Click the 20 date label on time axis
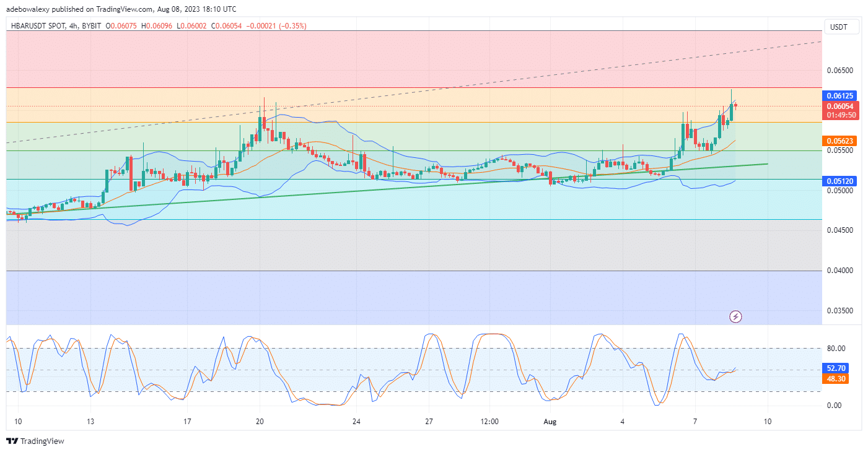 (260, 422)
